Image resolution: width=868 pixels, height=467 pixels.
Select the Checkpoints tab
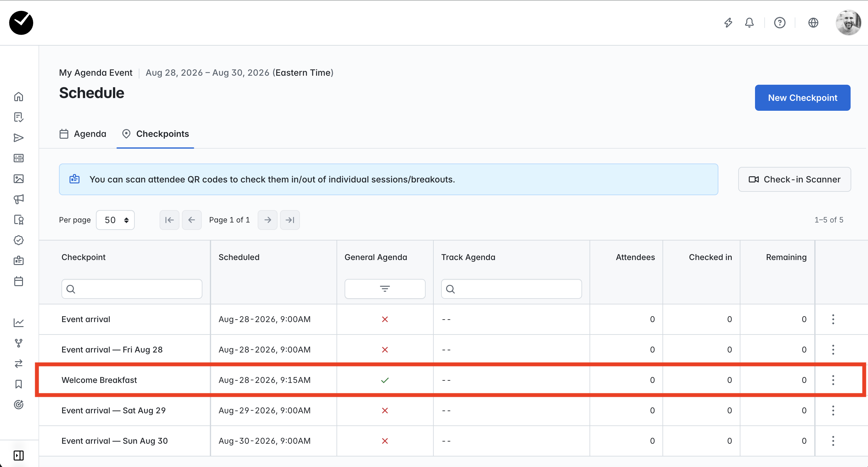(155, 134)
